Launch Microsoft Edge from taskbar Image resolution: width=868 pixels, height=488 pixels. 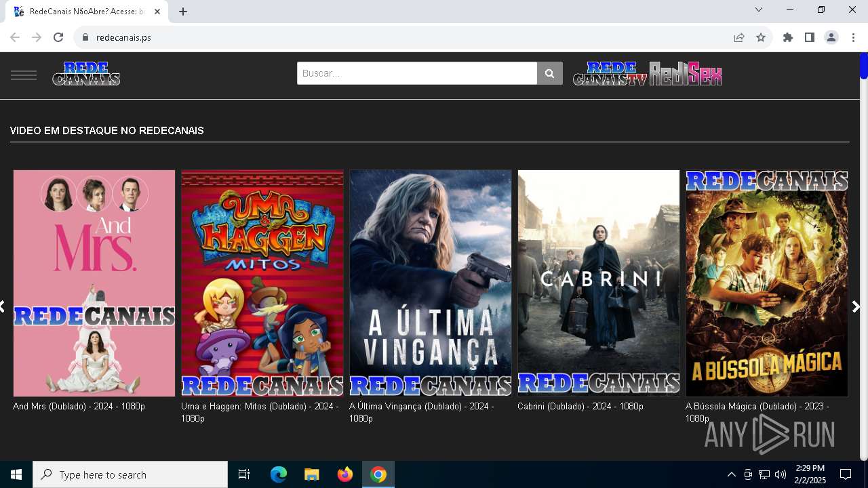pyautogui.click(x=279, y=474)
